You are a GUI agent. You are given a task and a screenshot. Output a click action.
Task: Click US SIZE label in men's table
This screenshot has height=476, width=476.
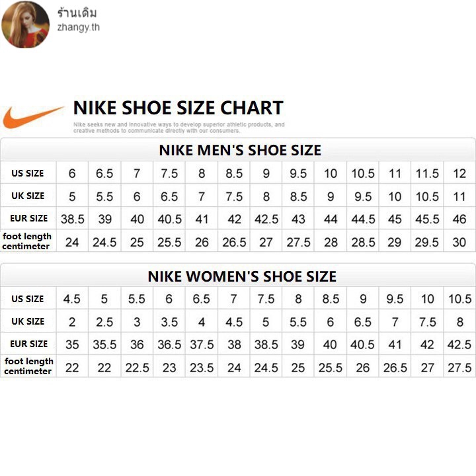click(28, 173)
